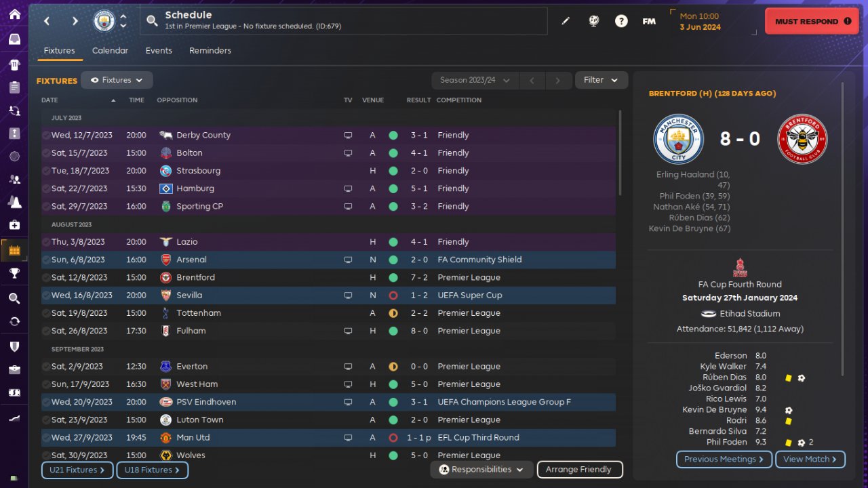Open the Season 2023/24 dropdown
This screenshot has height=488, width=868.
pos(475,80)
